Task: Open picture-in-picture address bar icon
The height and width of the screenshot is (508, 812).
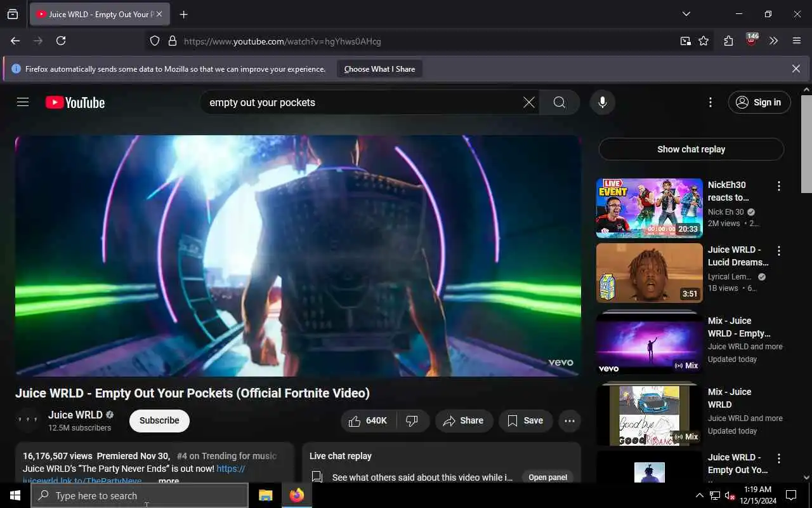Action: pyautogui.click(x=686, y=41)
